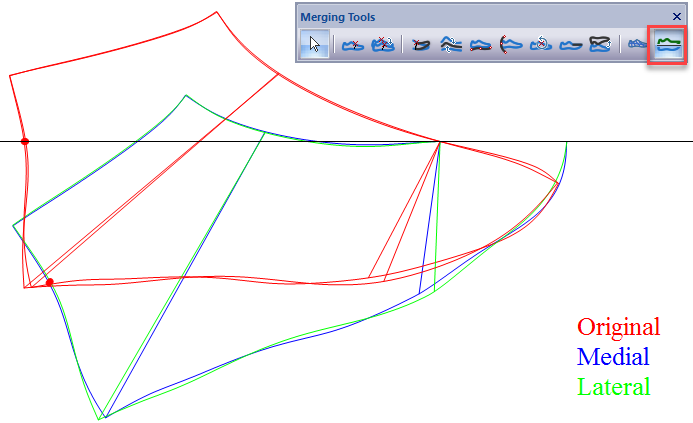Click the red Original legend label
Viewport: 693px width, 423px height.
(618, 327)
